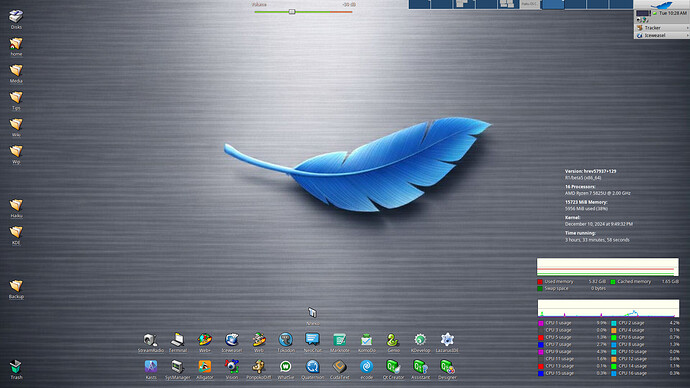The width and height of the screenshot is (690, 388).
Task: Launch Kasts icon
Action: 150,366
